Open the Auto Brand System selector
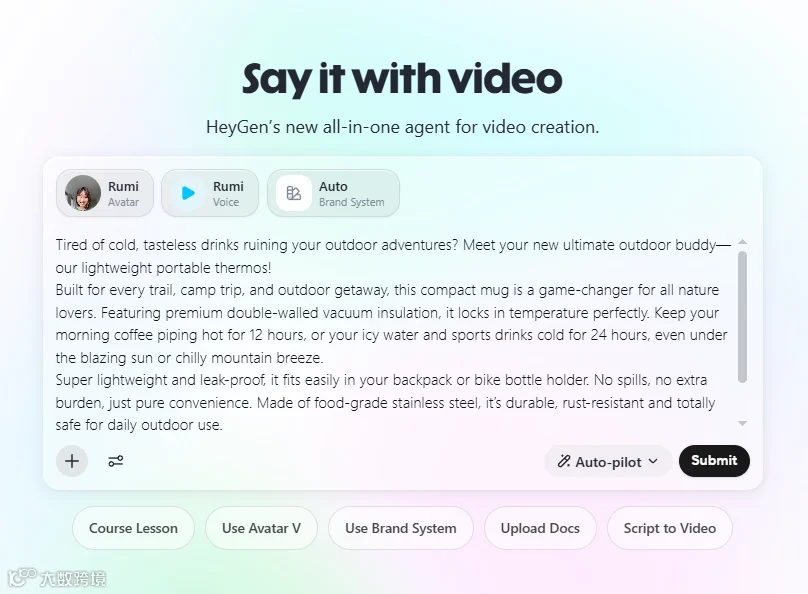The width and height of the screenshot is (808, 594). point(333,193)
